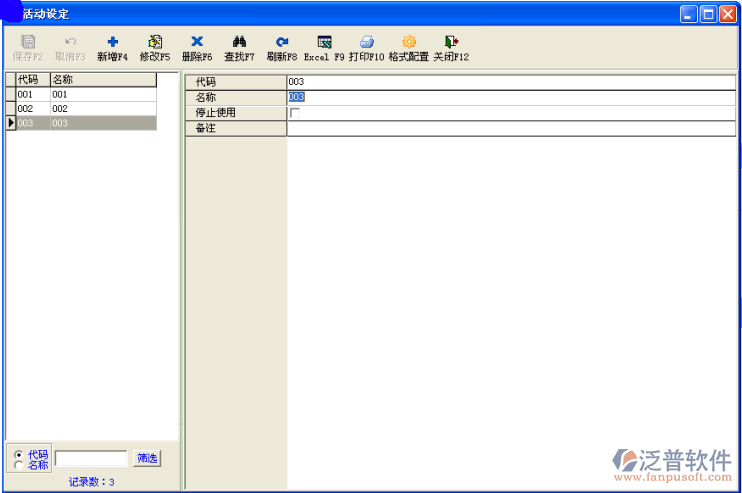Click the 名称 column header in list
Viewport: 742px width, 493px height.
pyautogui.click(x=102, y=79)
